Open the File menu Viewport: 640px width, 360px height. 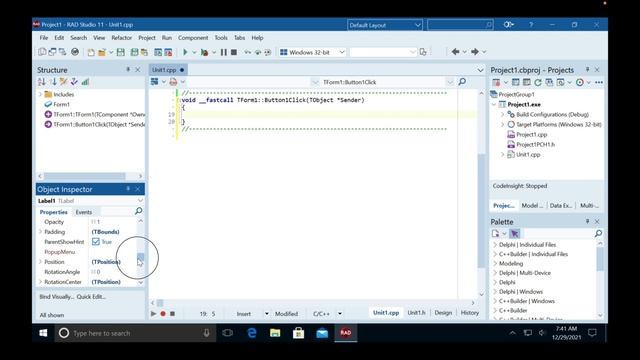(x=44, y=38)
